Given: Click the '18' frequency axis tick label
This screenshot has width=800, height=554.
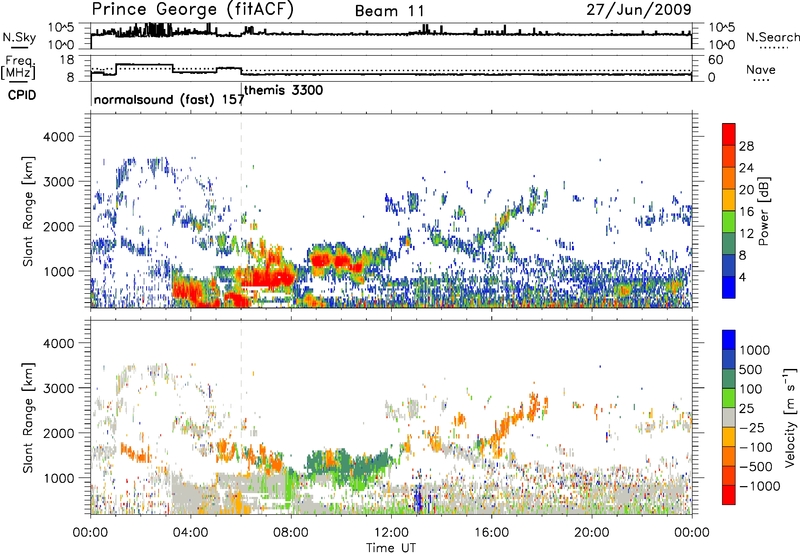Looking at the screenshot, I should 67,59.
